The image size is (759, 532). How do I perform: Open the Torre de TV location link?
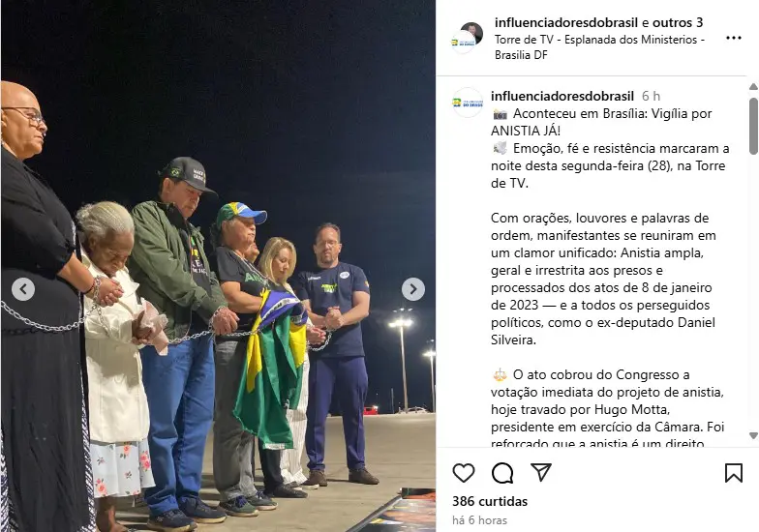pyautogui.click(x=599, y=46)
